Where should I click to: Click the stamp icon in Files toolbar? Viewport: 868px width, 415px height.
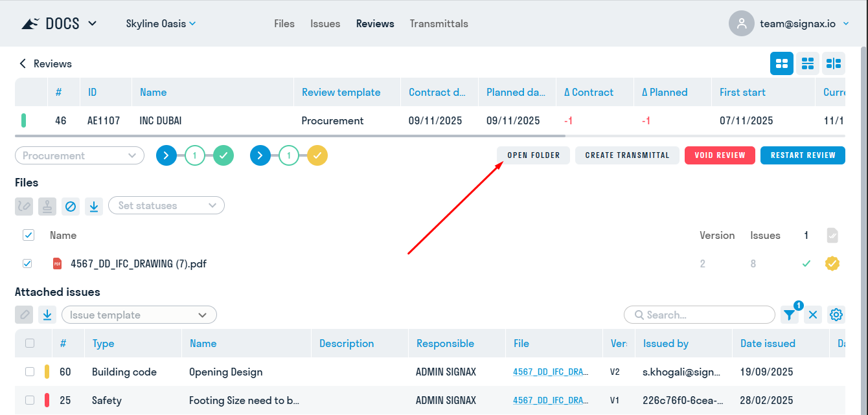[47, 206]
